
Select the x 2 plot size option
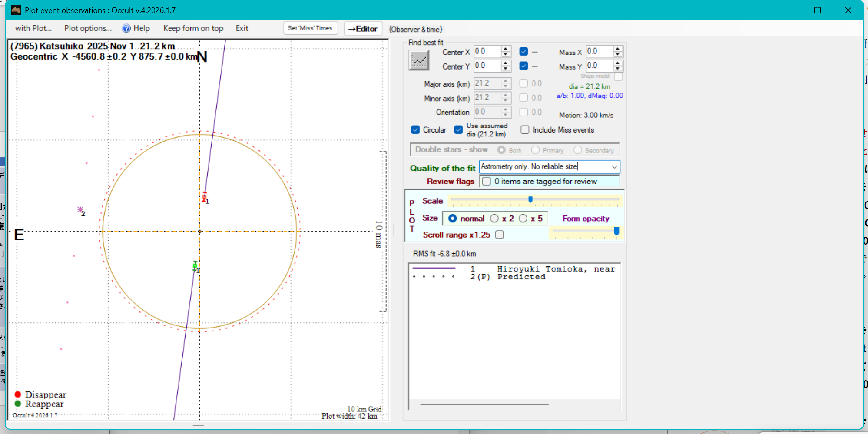click(x=494, y=219)
